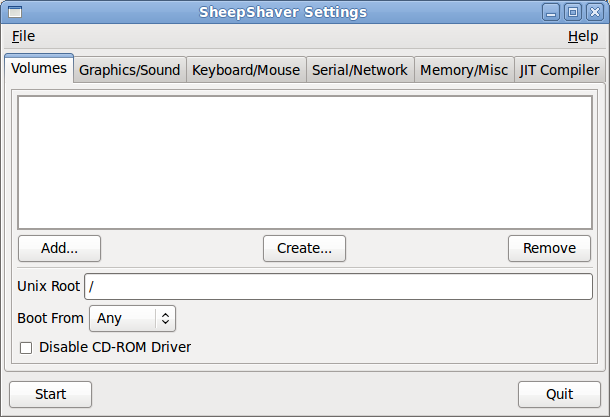Open the Serial/Network tab
The width and height of the screenshot is (610, 417).
360,70
